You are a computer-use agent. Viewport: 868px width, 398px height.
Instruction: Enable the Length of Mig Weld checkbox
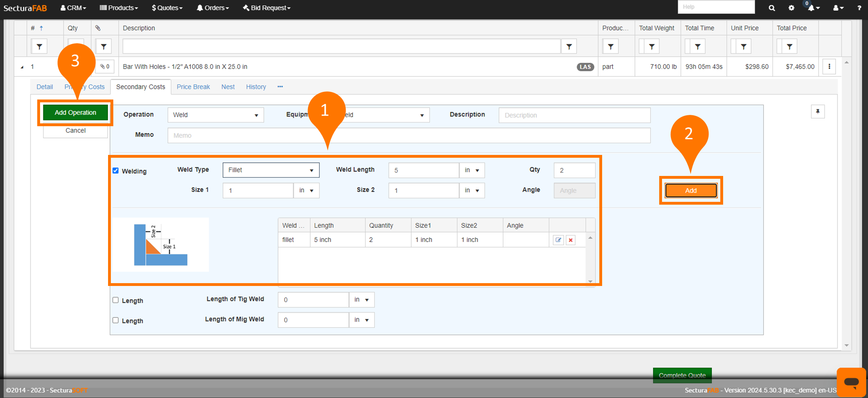point(116,320)
